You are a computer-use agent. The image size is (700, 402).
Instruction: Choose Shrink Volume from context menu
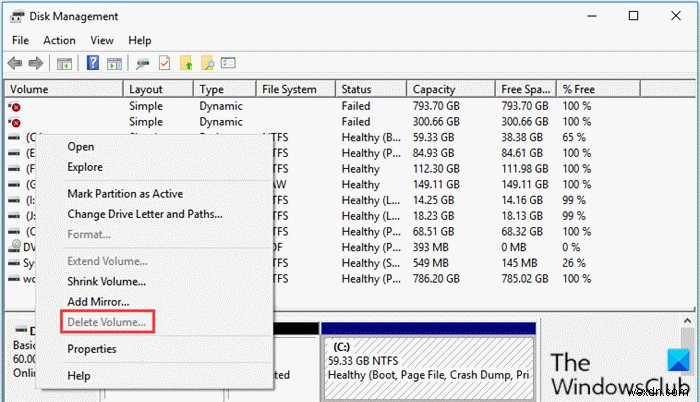click(x=106, y=281)
